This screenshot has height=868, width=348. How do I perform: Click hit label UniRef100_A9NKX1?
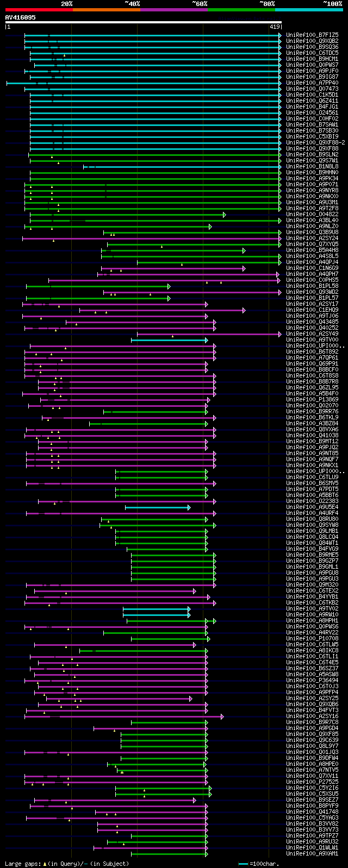312,465
